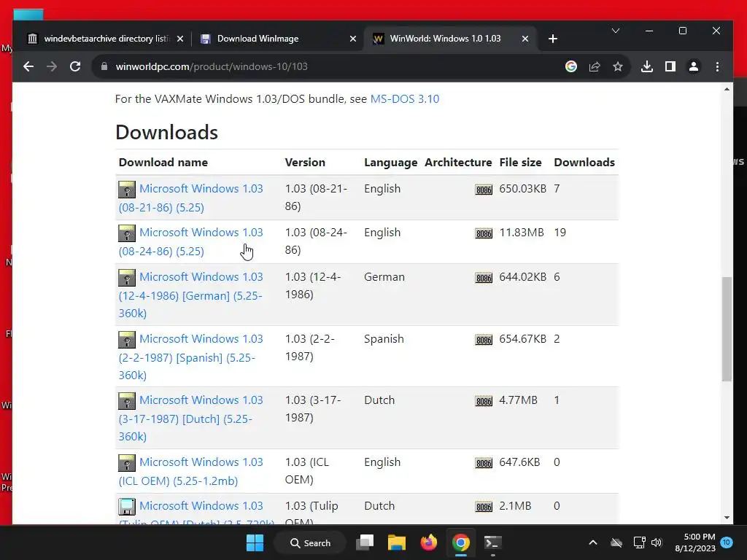The width and height of the screenshot is (747, 560).
Task: Click the 654.67KB file size cell
Action: 522,339
